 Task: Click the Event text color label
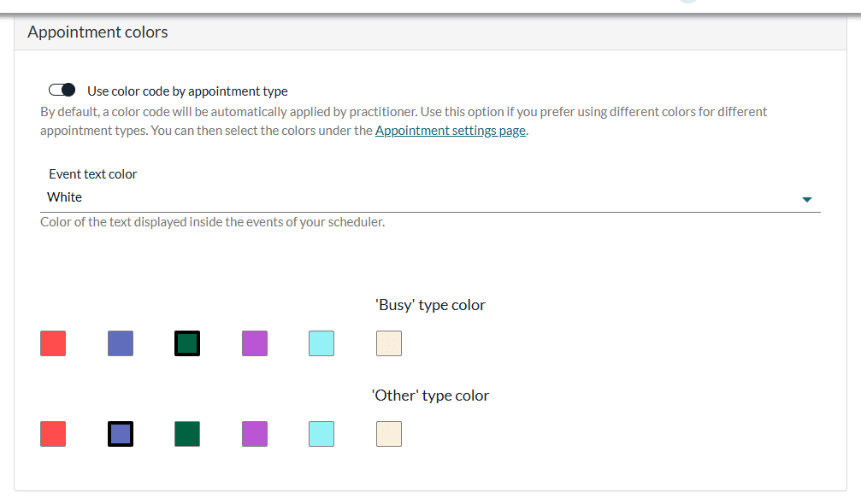coord(93,174)
